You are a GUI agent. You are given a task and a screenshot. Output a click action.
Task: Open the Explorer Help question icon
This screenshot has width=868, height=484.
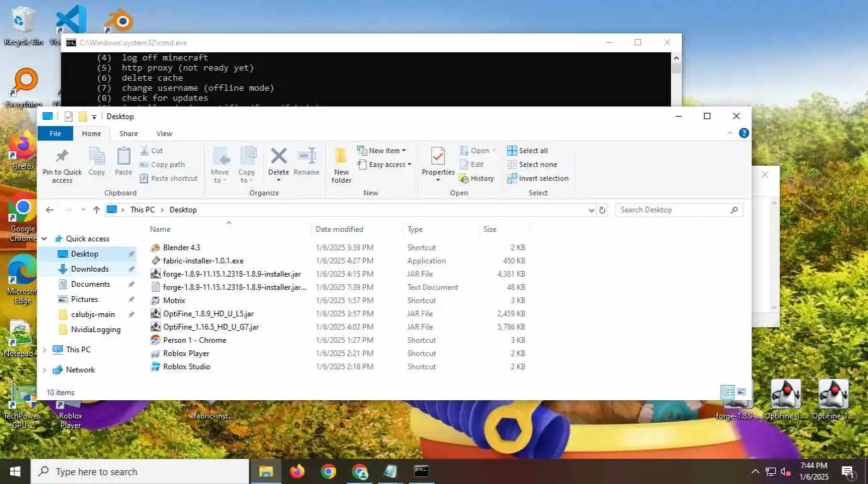(744, 133)
